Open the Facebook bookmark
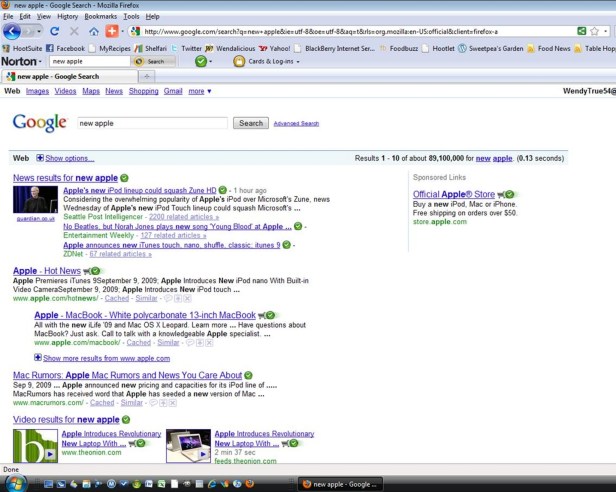616x492 pixels. 63,47
